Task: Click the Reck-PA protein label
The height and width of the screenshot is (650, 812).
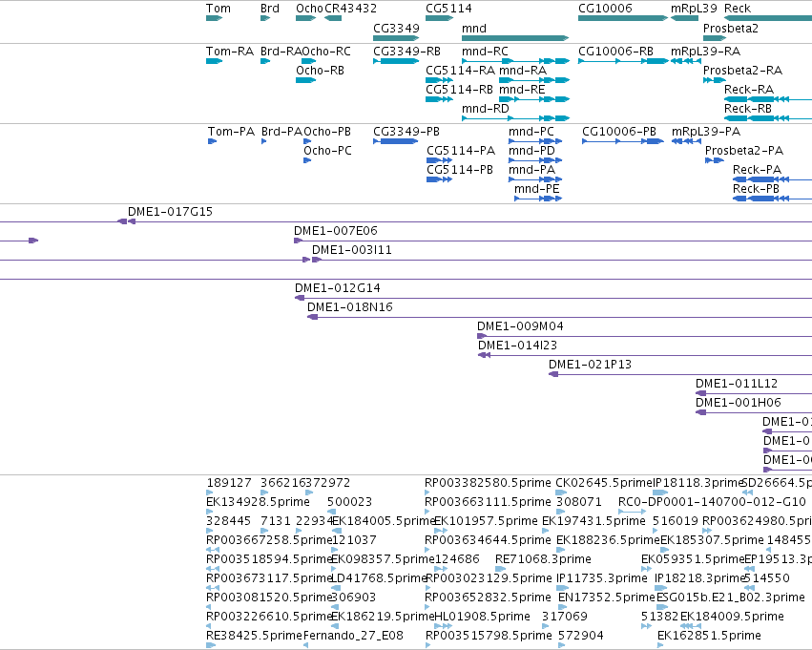Action: 757,170
